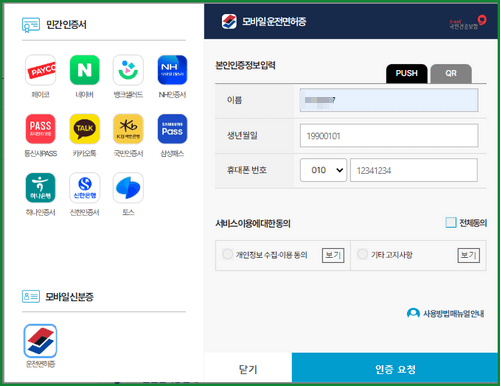The height and width of the screenshot is (386, 501).
Task: Select the PAYCO certificate icon
Action: point(40,70)
